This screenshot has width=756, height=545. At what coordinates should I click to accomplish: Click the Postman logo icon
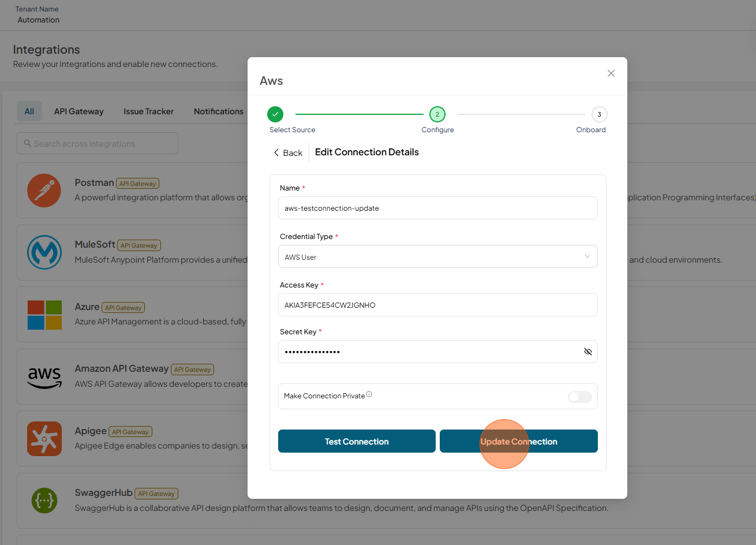coord(44,191)
